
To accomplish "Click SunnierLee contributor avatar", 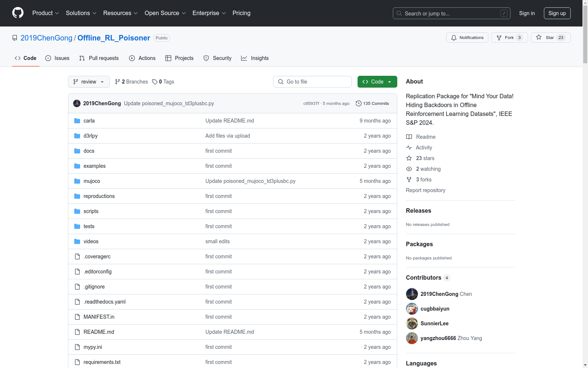I will point(412,323).
